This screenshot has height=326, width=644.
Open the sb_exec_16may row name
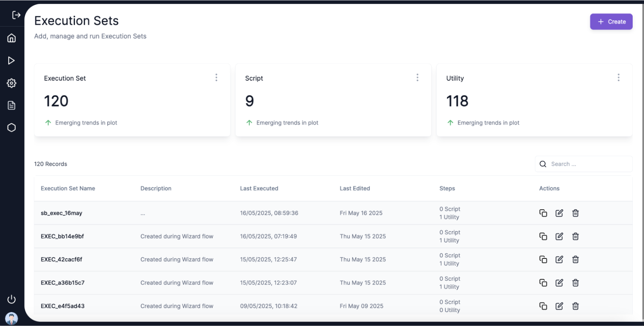point(61,213)
